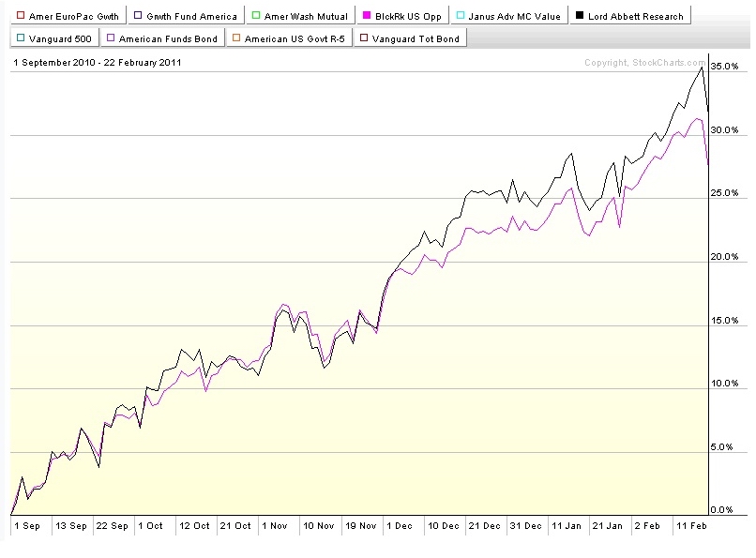Select the Vanguard Tot Bond legend label
Screen dimensions: 756x558
tap(416, 39)
